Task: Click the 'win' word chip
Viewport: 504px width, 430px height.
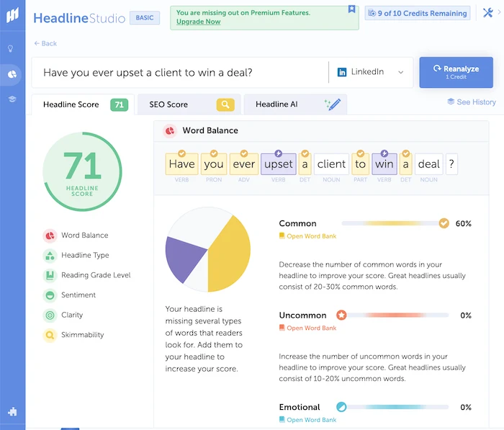Action: point(384,164)
